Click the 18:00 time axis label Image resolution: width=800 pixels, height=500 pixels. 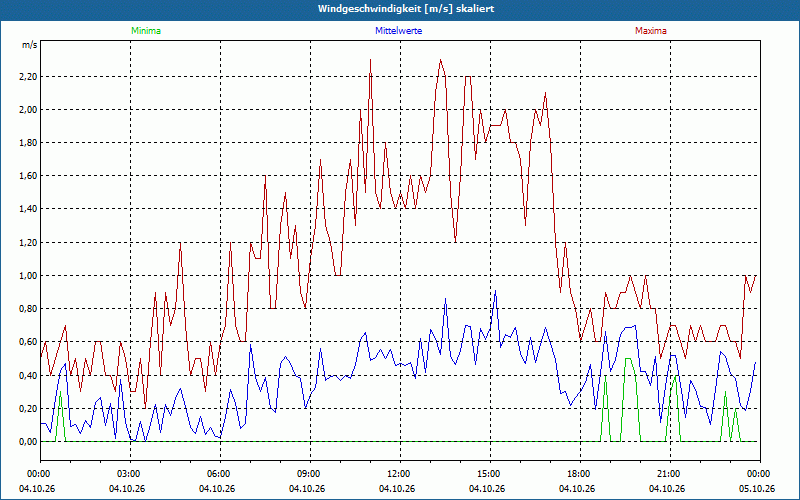tap(580, 474)
